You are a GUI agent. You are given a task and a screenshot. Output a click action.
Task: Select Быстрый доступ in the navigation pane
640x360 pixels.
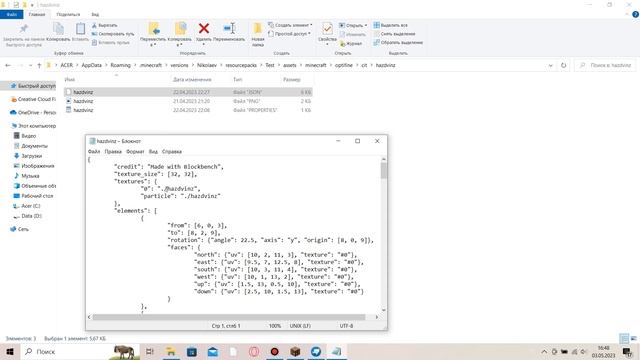pos(33,86)
